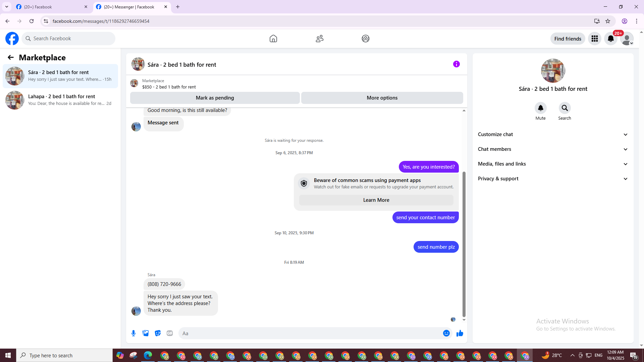Screen dimensions: 644x362
Task: Click the 'send number plz' message bubble
Action: [436, 247]
